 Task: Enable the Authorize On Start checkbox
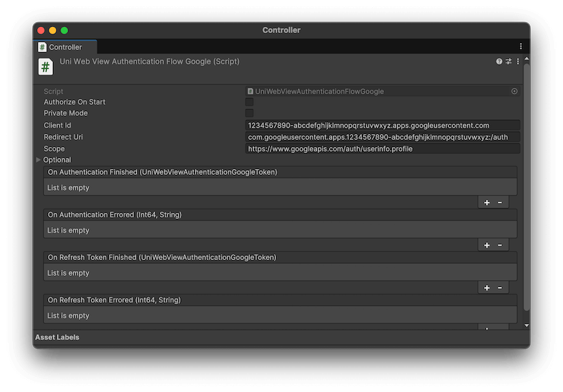249,102
